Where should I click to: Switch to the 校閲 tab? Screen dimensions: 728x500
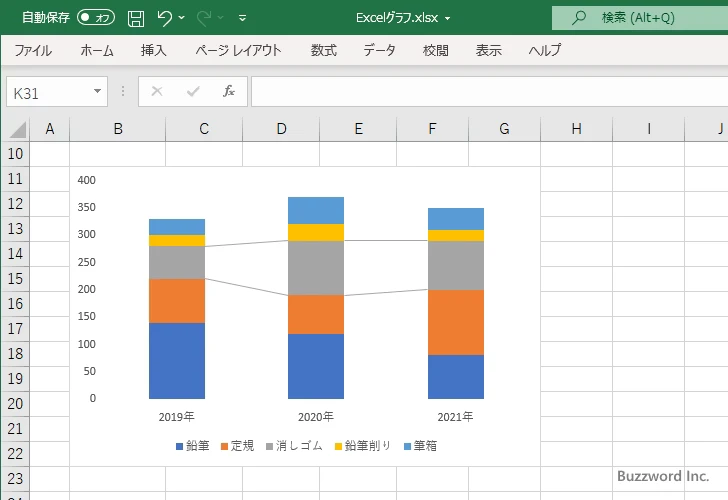point(436,50)
